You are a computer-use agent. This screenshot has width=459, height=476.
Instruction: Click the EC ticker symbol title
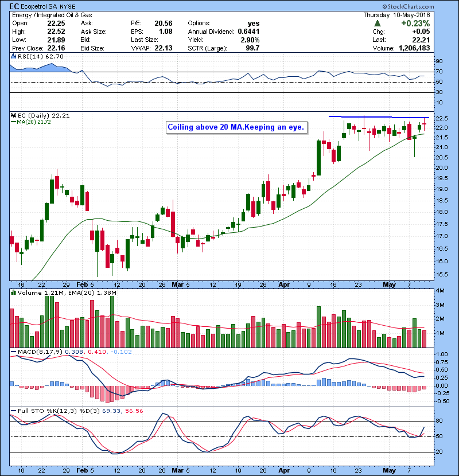14,6
